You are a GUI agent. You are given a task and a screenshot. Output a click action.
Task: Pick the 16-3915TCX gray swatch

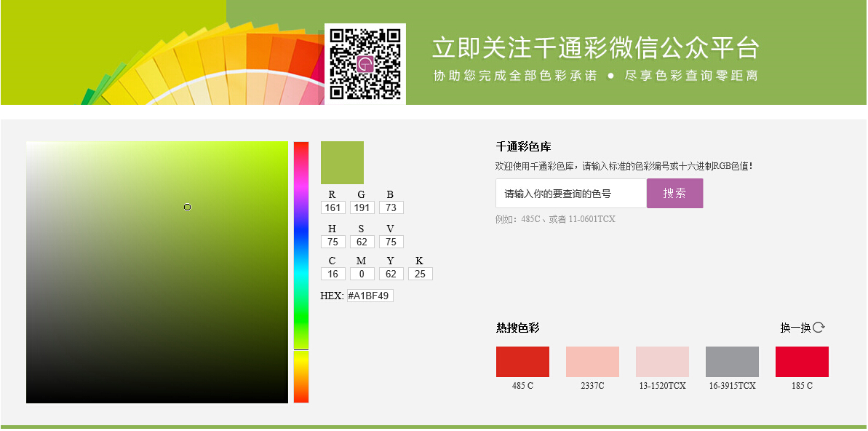point(732,362)
